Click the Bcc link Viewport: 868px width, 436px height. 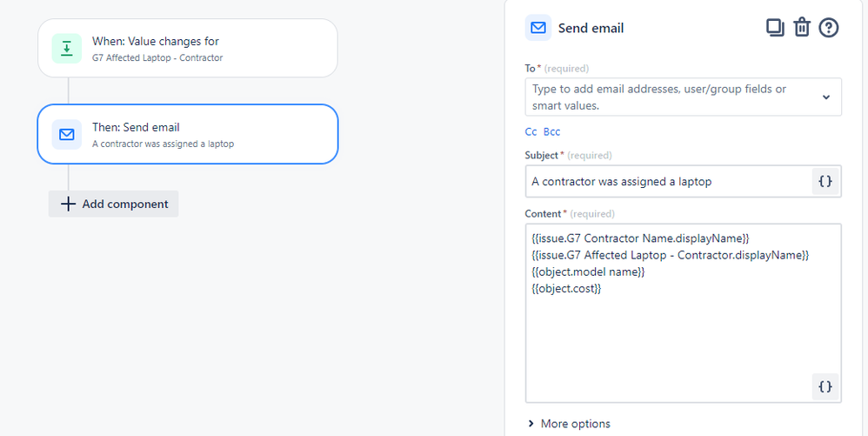(x=551, y=131)
